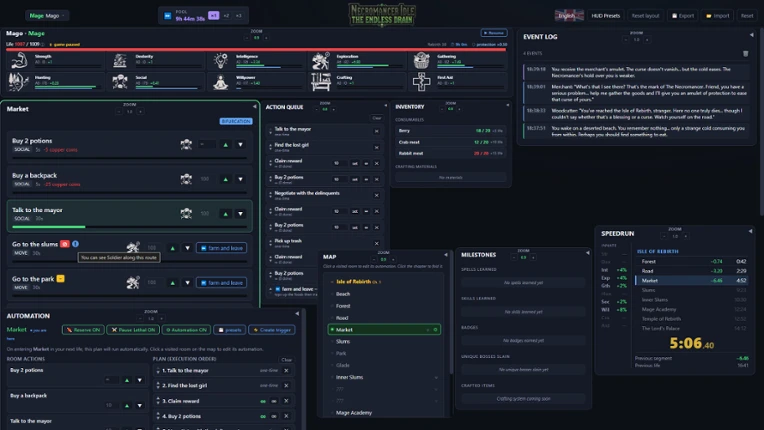Collapse the Inventory panel
The width and height of the screenshot is (764, 430).
coord(507,105)
